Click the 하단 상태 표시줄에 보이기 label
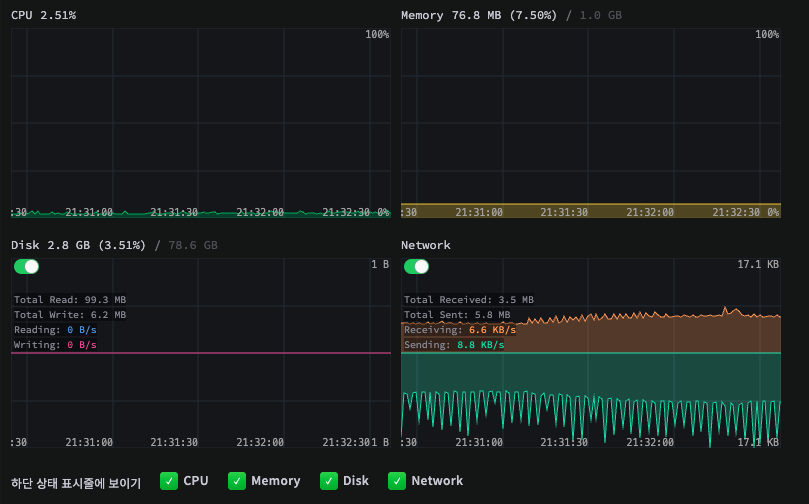This screenshot has height=504, width=809. [x=76, y=483]
